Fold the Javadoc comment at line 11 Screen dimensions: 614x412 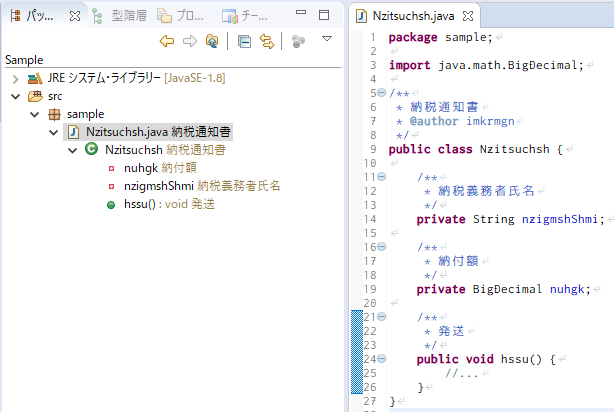382,177
